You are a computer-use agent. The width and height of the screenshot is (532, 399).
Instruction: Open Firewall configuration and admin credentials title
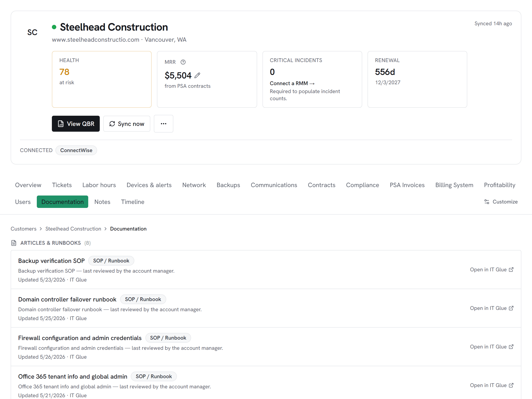click(x=80, y=338)
